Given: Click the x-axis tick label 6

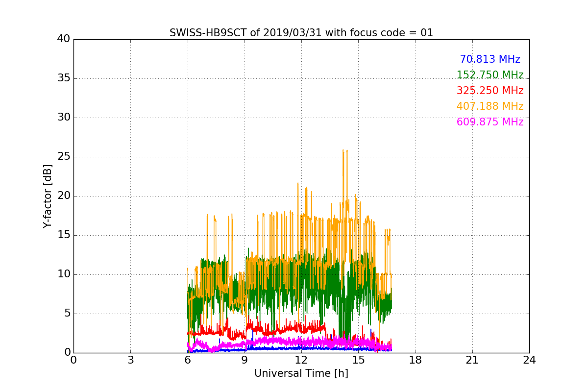Looking at the screenshot, I should click(188, 360).
